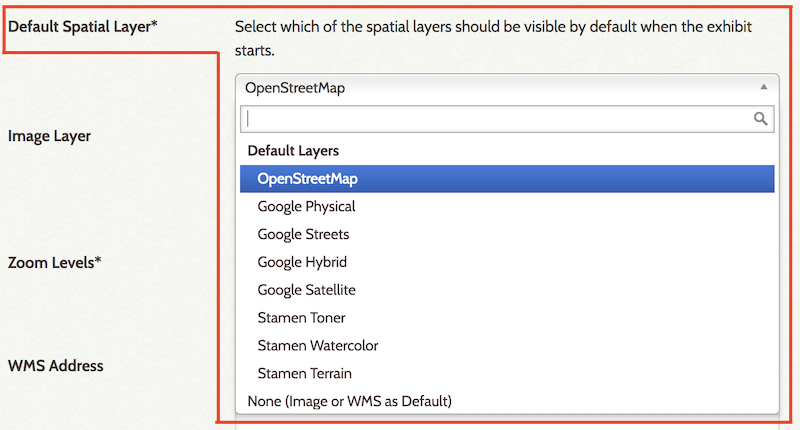This screenshot has width=800, height=430.
Task: Select the Google Streets layer
Action: click(303, 235)
